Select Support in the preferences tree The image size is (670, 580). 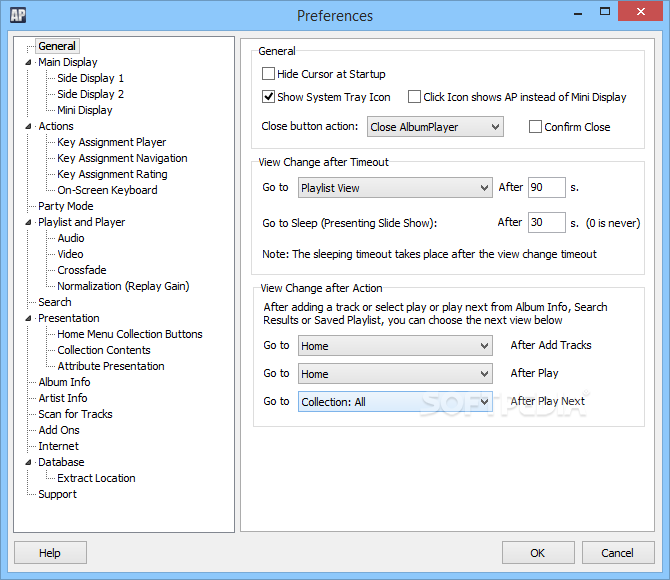click(57, 494)
